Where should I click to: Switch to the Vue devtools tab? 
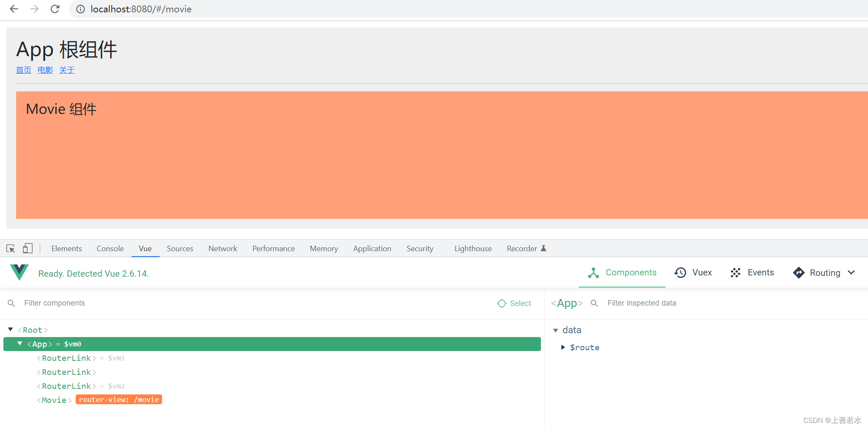[x=145, y=249]
